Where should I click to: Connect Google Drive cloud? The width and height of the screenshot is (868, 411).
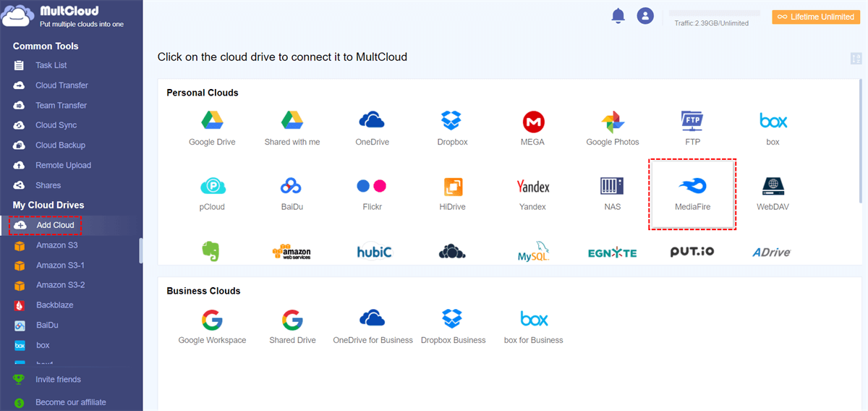tap(212, 128)
